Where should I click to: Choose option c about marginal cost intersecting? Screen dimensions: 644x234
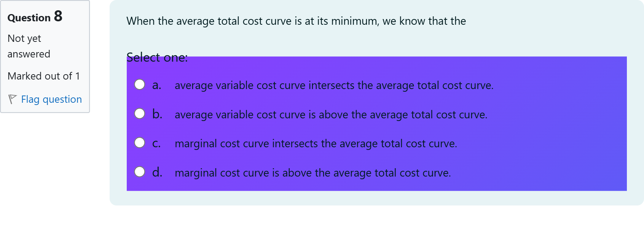tap(316, 144)
